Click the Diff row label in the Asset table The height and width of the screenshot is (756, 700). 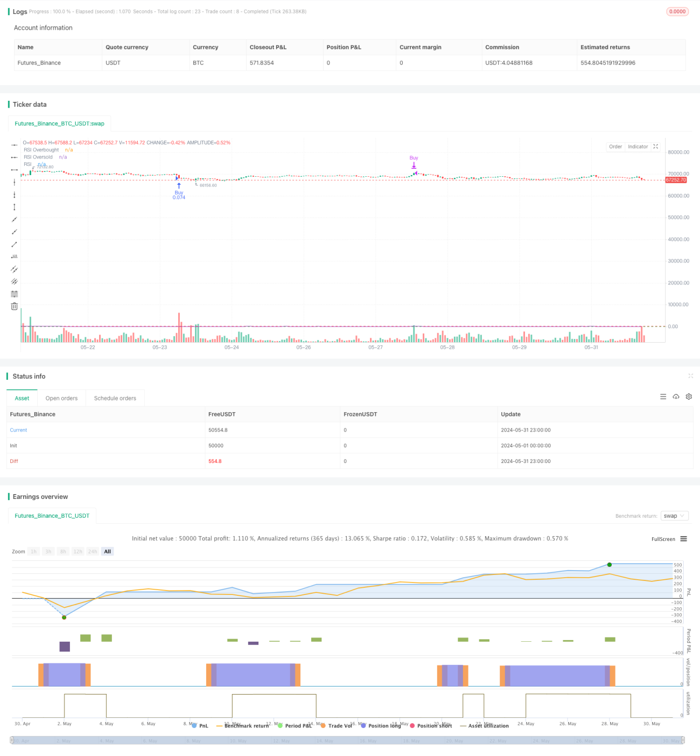14,461
